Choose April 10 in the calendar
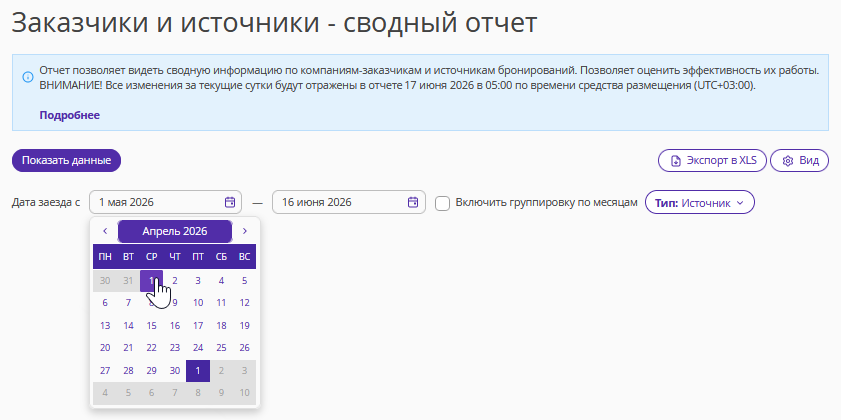 point(198,303)
